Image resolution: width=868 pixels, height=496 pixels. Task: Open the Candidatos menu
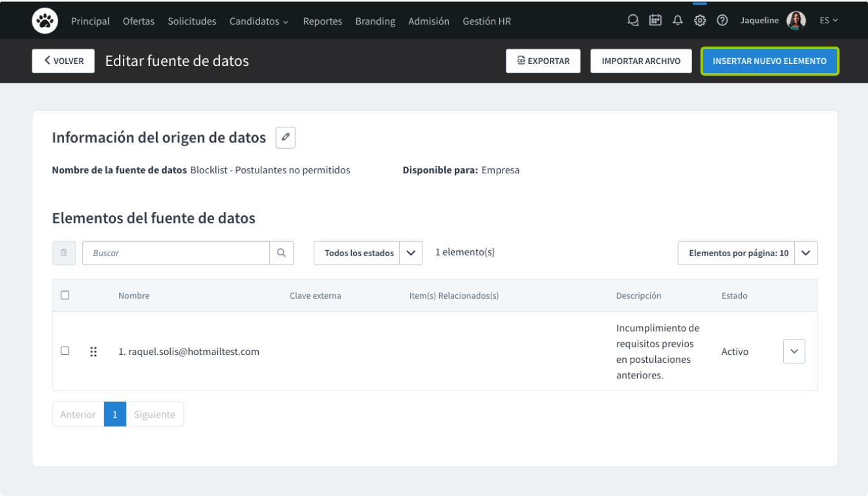[259, 21]
